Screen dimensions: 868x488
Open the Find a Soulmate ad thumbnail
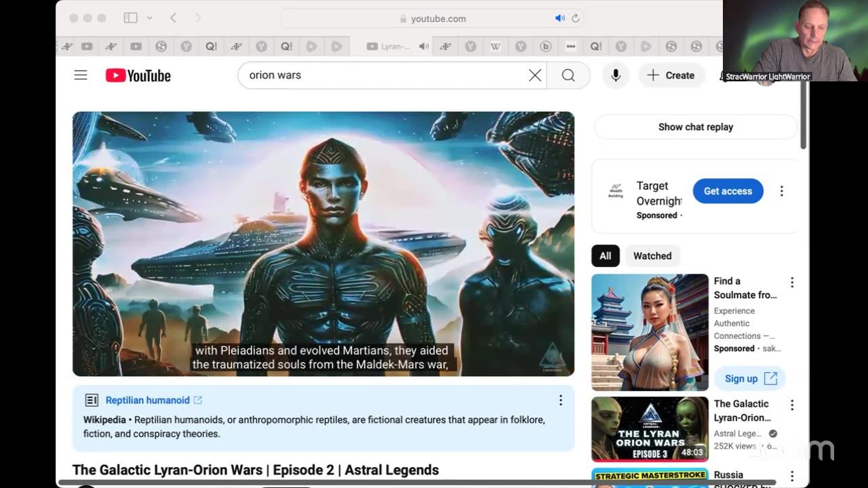point(650,332)
